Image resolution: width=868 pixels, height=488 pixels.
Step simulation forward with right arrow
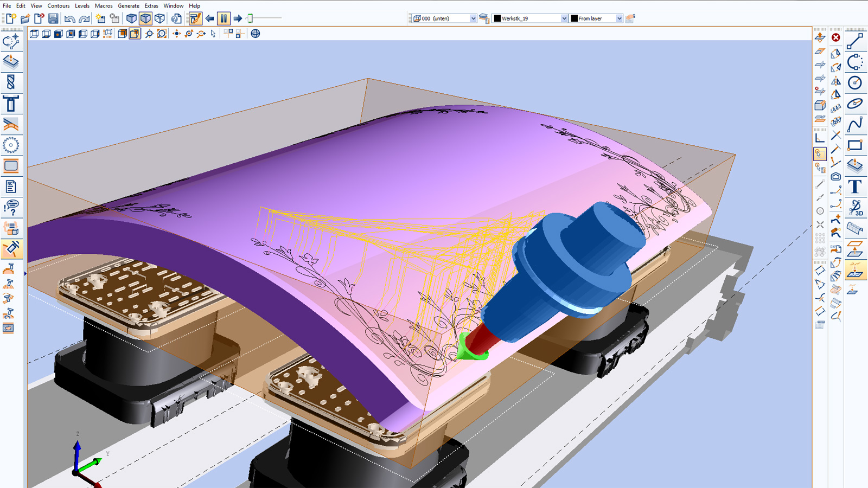238,18
